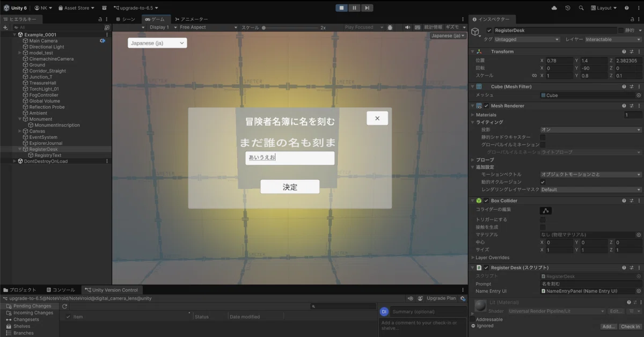Viewport: 644px width, 337px height.
Task: Click the Upgrade Plan button
Action: [442, 298]
